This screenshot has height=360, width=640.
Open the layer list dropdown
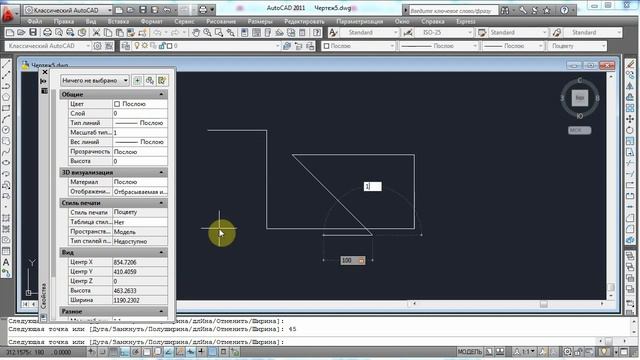coord(207,46)
